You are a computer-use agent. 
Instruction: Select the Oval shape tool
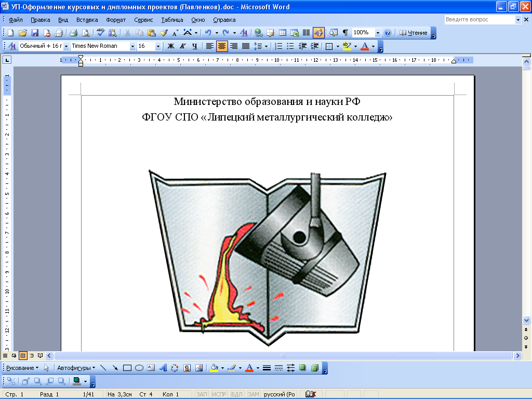pos(139,368)
